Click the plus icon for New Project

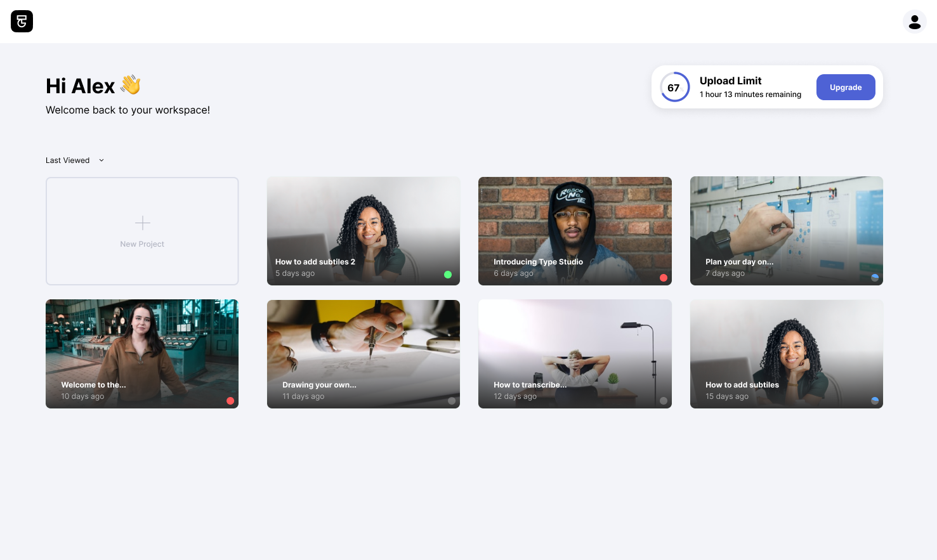tap(143, 223)
